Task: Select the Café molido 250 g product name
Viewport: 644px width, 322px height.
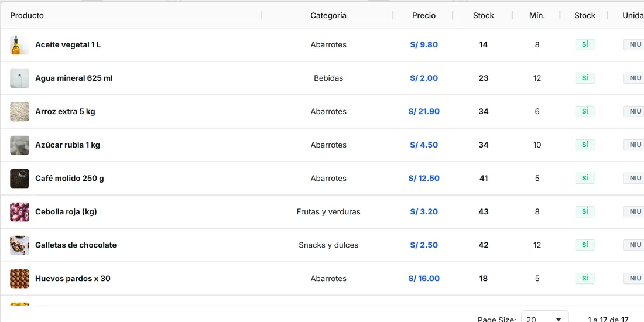Action: coord(70,178)
